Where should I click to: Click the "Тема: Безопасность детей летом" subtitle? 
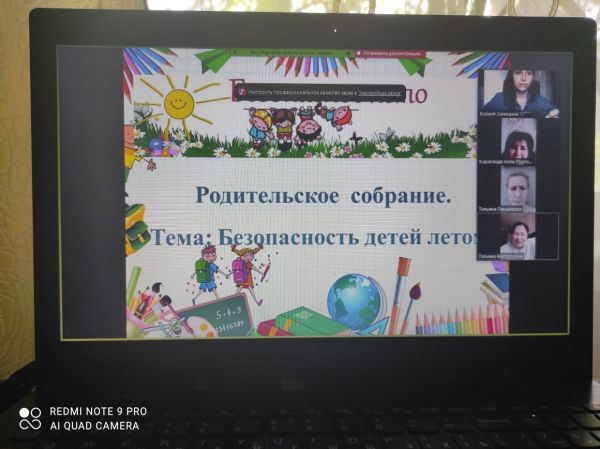(x=312, y=237)
